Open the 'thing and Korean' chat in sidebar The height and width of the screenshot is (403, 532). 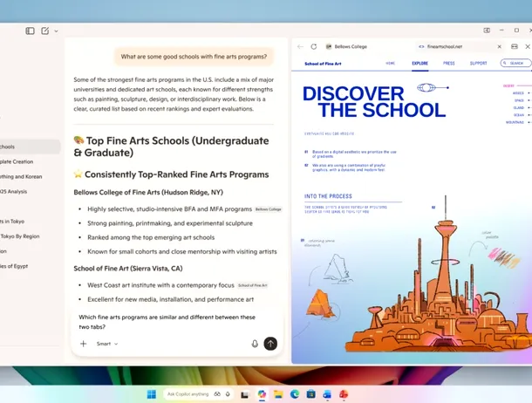click(x=21, y=177)
